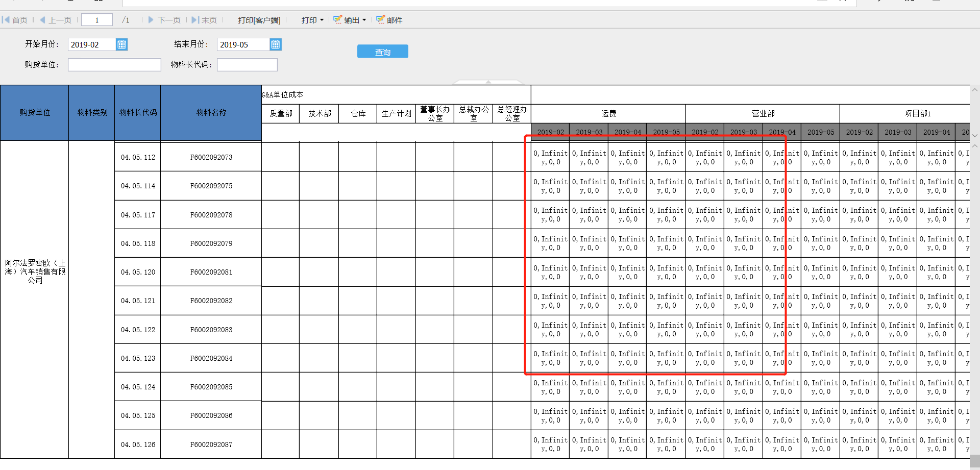Click 2019-03 header under 项目部1
The width and height of the screenshot is (980, 470).
[898, 132]
